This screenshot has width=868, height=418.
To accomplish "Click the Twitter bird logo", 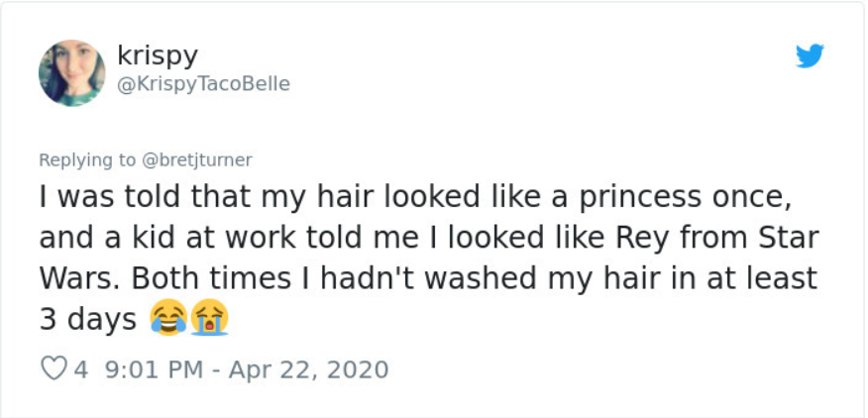I will 810,56.
